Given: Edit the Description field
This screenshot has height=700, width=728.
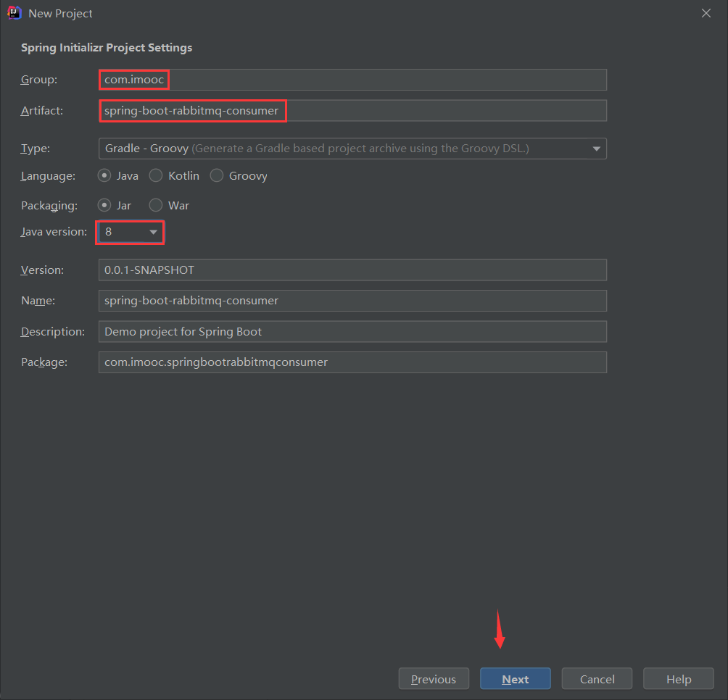Looking at the screenshot, I should click(x=352, y=332).
